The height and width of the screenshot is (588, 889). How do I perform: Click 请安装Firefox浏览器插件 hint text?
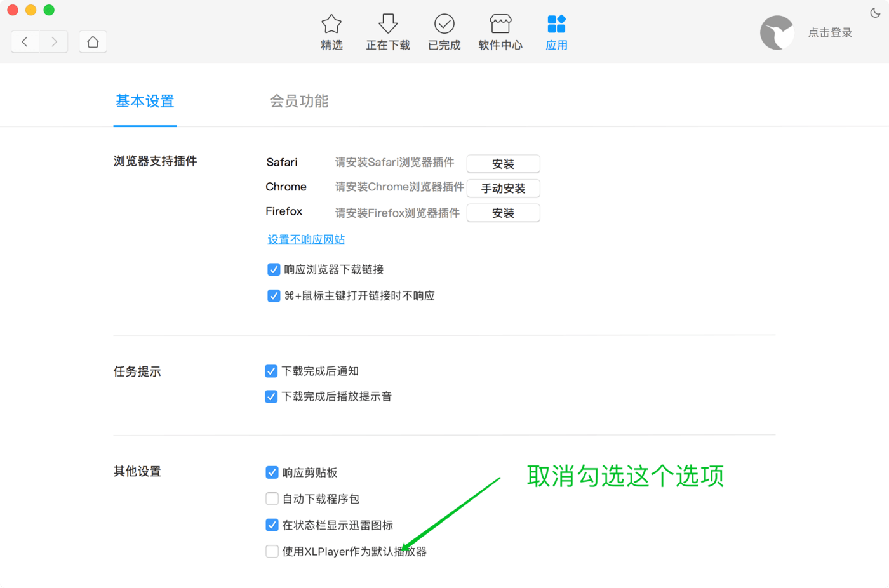coord(397,213)
